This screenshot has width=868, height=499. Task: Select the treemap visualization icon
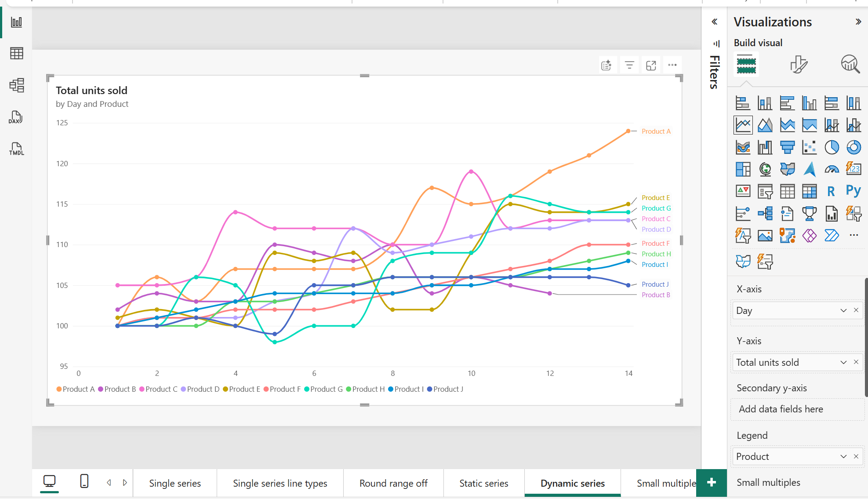(743, 169)
